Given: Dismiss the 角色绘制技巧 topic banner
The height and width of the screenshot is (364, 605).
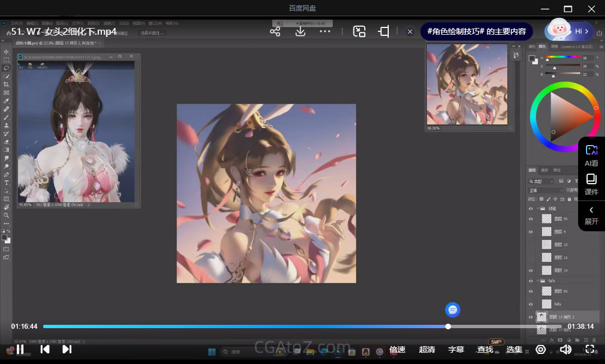Looking at the screenshot, I should click(410, 32).
